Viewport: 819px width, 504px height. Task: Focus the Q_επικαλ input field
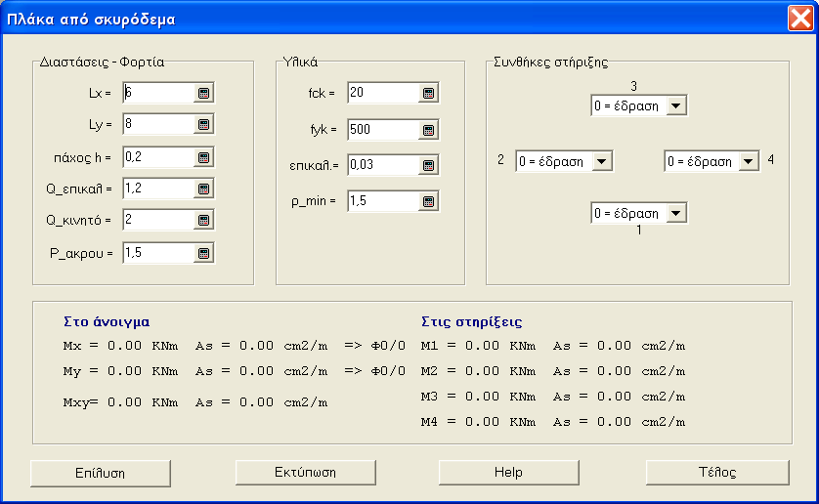[x=158, y=189]
